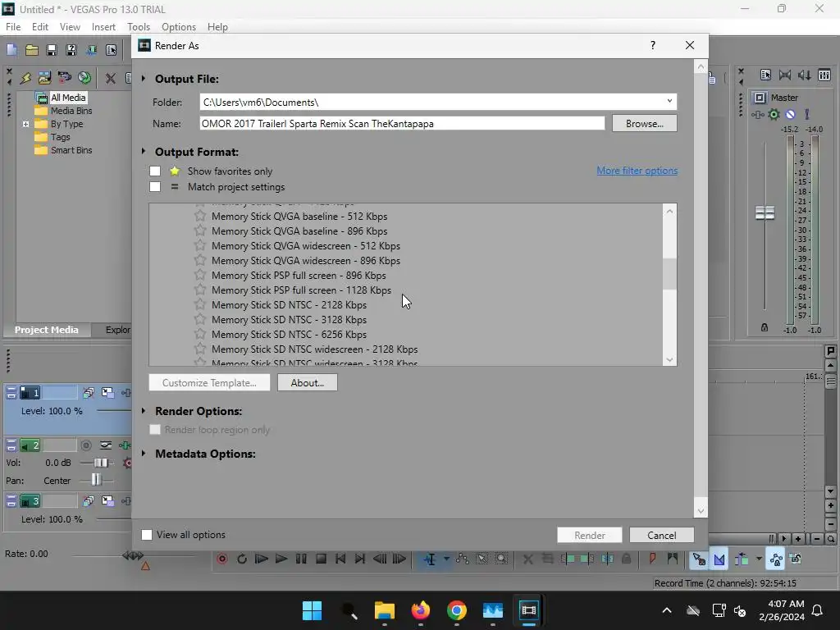Check the Match project settings checkbox

(155, 186)
